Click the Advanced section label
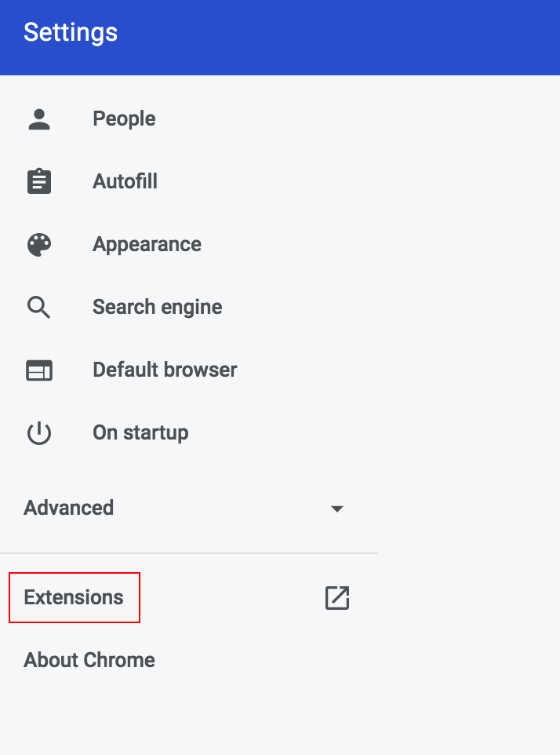 point(69,508)
